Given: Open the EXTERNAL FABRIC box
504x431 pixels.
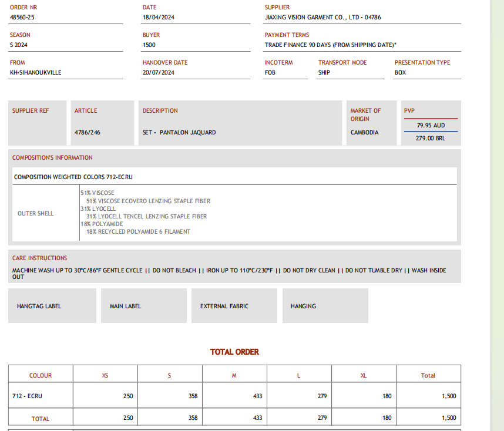Looking at the screenshot, I should click(x=234, y=306).
